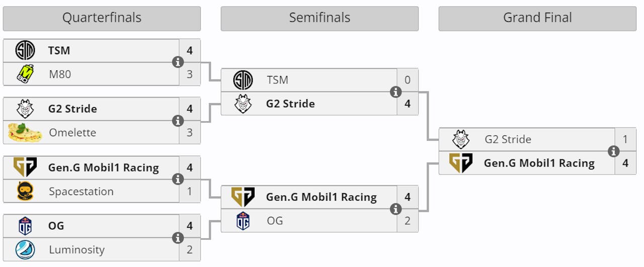
Task: Expand Gen.G vs Spacestation match info
Action: (178, 180)
